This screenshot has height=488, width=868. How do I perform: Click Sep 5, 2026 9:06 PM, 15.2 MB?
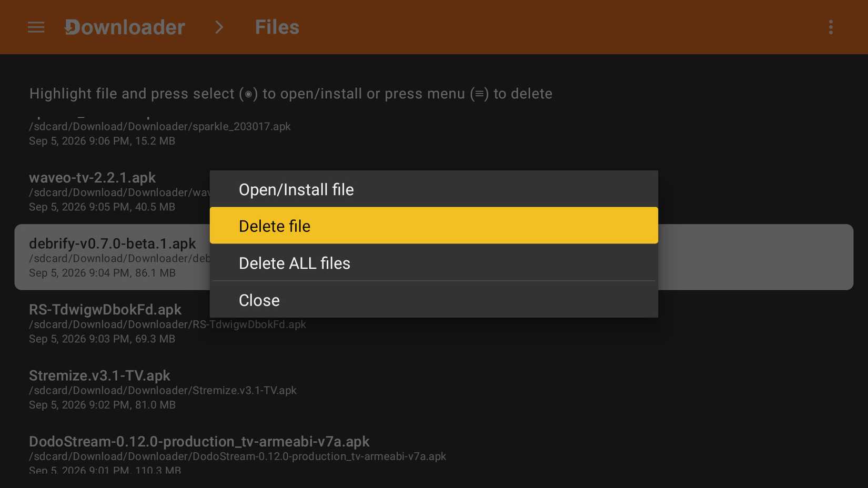tap(102, 141)
